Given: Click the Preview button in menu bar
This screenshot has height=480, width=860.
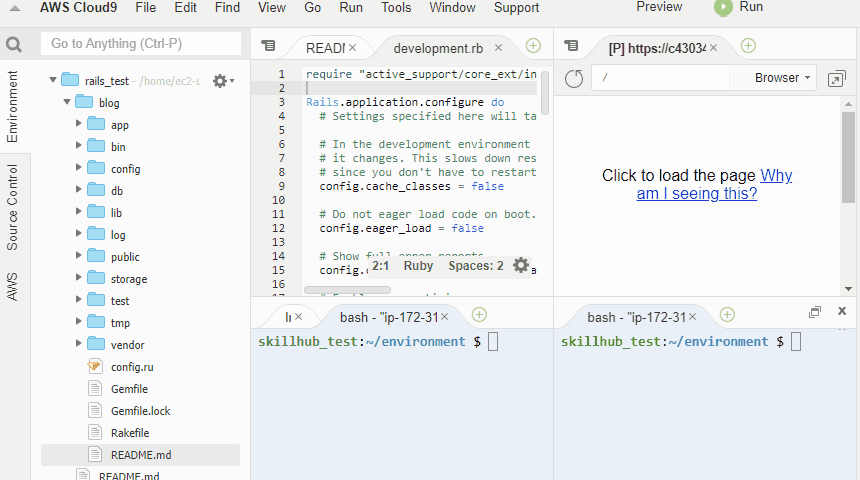Looking at the screenshot, I should click(x=659, y=7).
